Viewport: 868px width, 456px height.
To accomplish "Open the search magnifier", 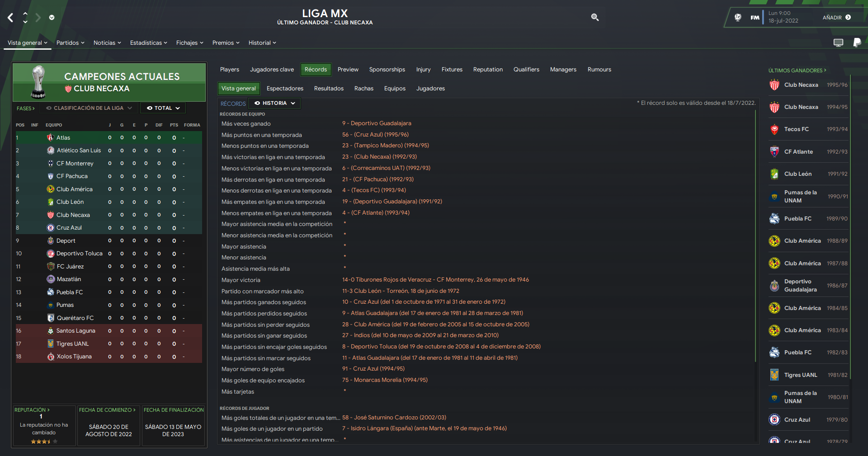I will pos(595,17).
